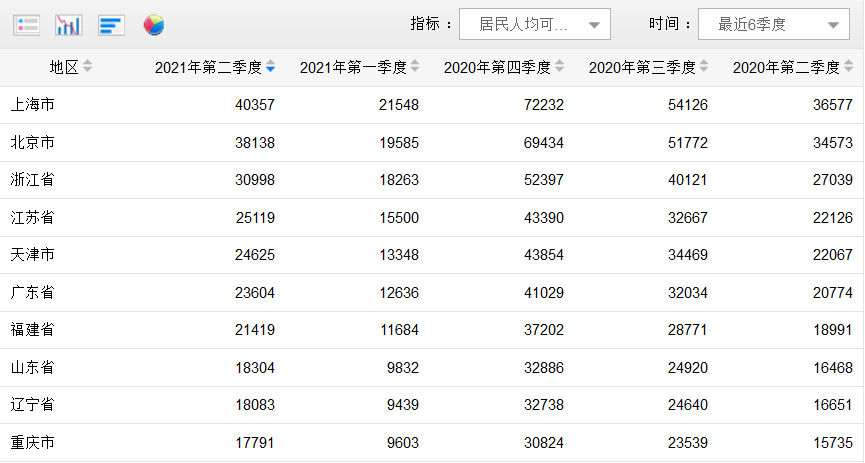Screen dimensions: 865x463
Task: Sort the 2020年第二季度 column
Action: (x=848, y=67)
